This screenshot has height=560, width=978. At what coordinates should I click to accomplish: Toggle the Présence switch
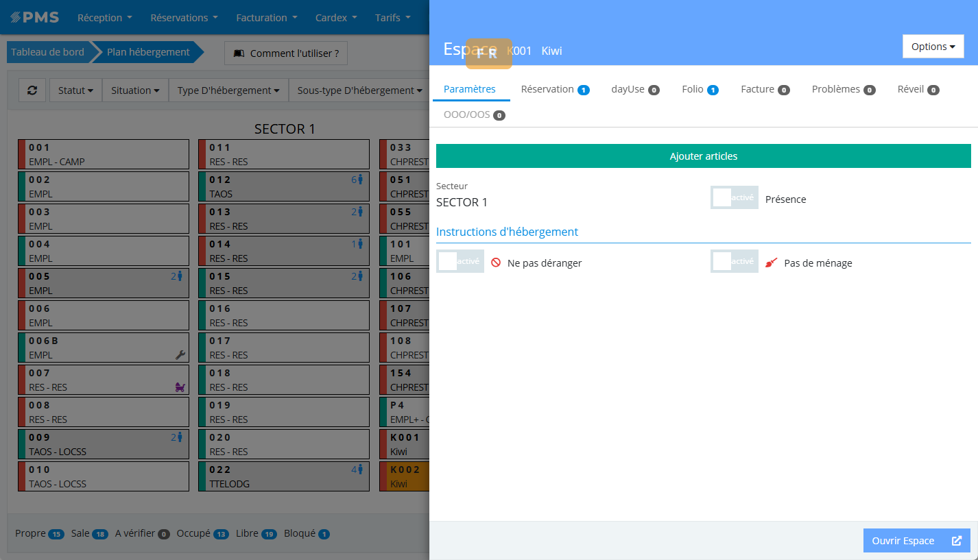734,198
